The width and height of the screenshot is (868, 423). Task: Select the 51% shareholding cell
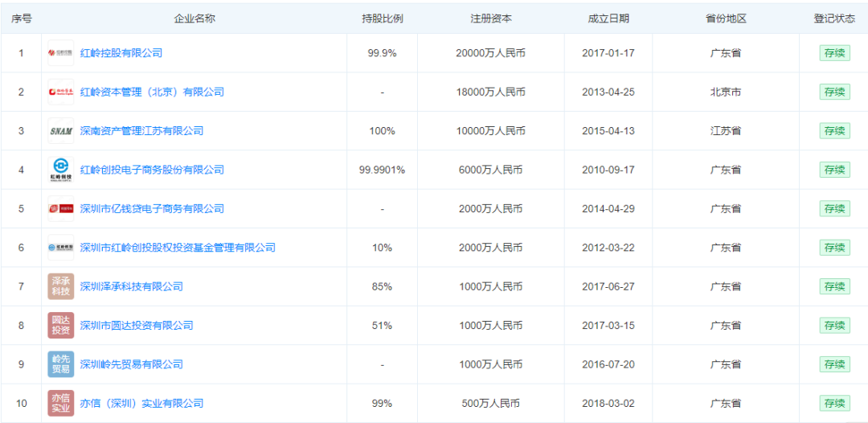(382, 326)
